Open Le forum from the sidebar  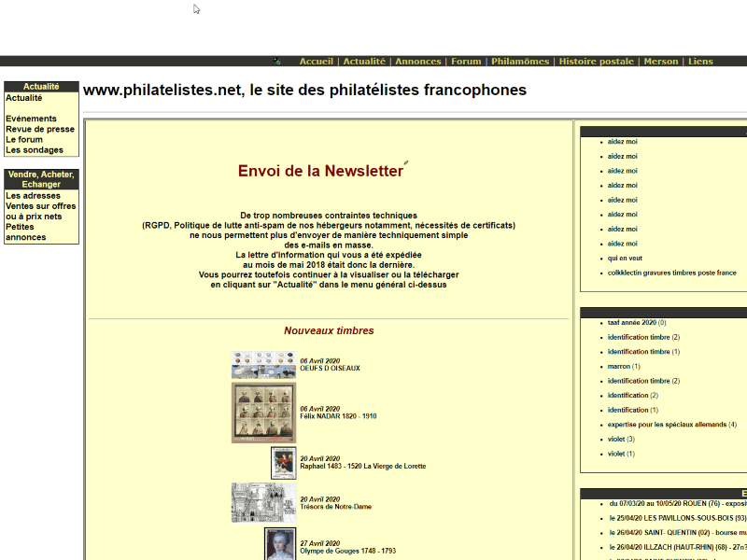pos(24,139)
